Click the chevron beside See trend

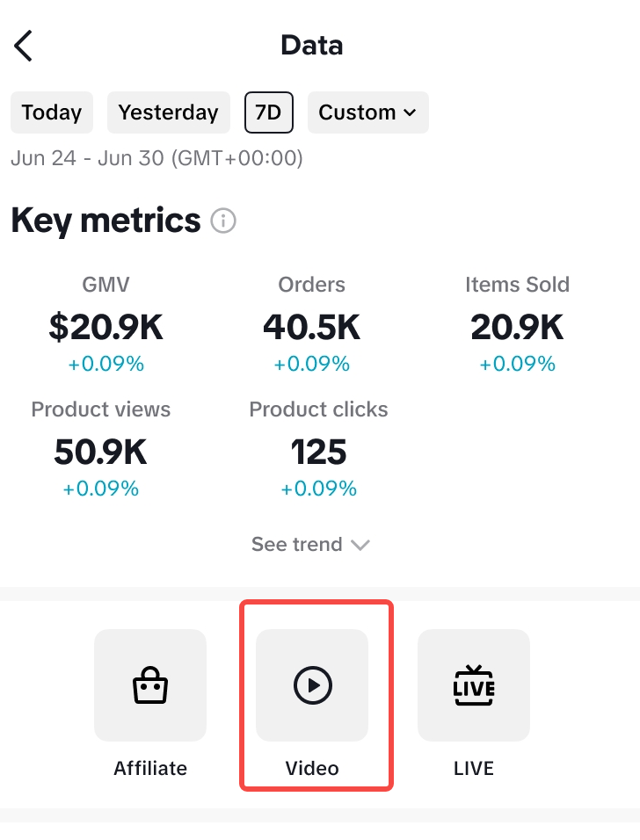360,545
